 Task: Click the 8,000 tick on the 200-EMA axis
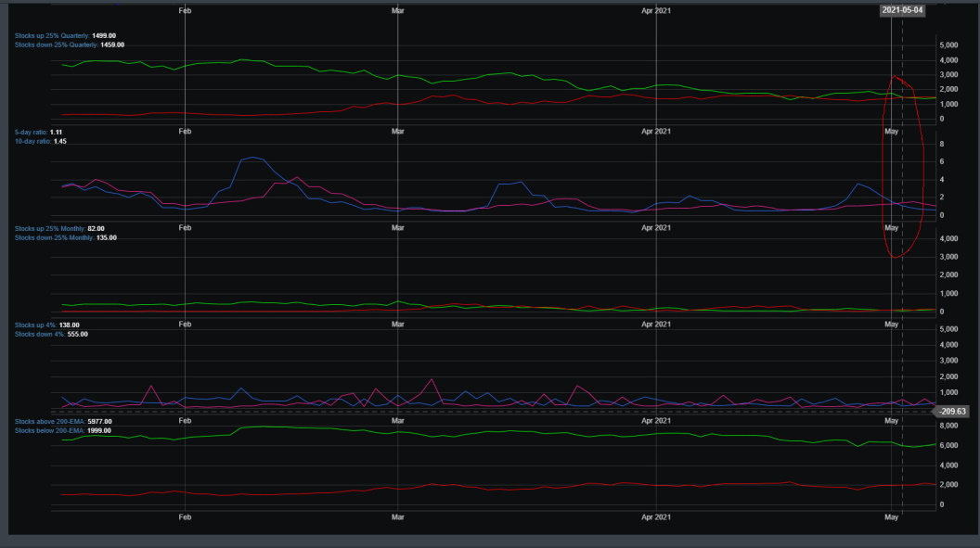(948, 426)
